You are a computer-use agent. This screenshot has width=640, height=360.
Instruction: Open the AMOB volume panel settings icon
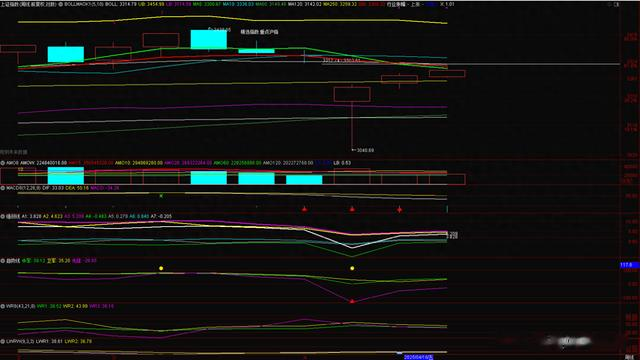pyautogui.click(x=3, y=163)
